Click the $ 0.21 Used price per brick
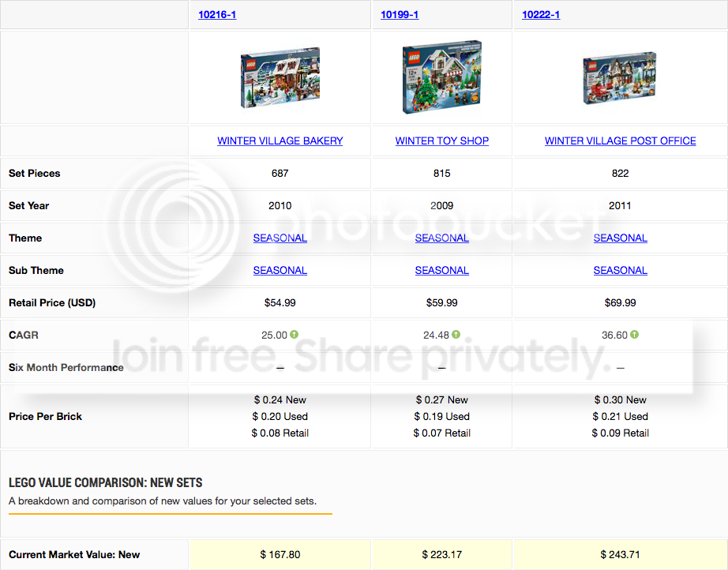The image size is (728, 570). pos(621,416)
